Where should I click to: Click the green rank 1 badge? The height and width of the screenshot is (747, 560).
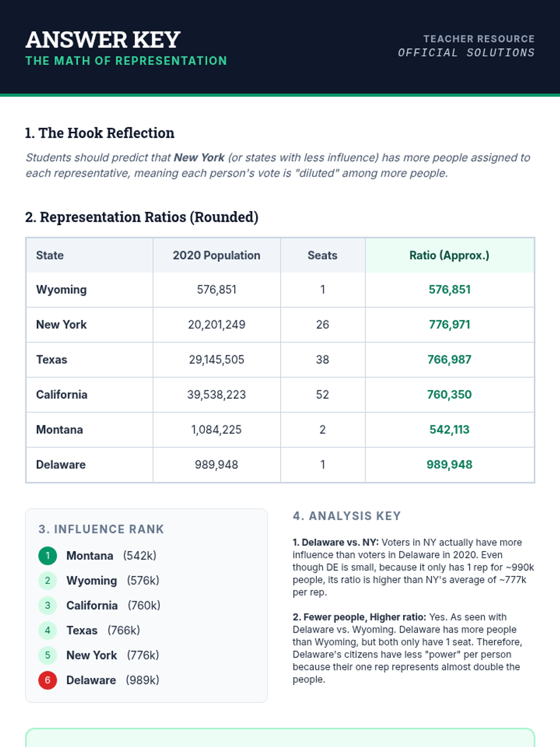[x=48, y=556]
